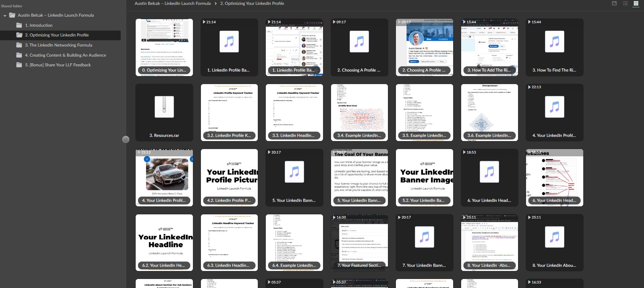The width and height of the screenshot is (644, 288).
Task: Click folder icon beside 1. Introduction
Action: click(x=19, y=25)
